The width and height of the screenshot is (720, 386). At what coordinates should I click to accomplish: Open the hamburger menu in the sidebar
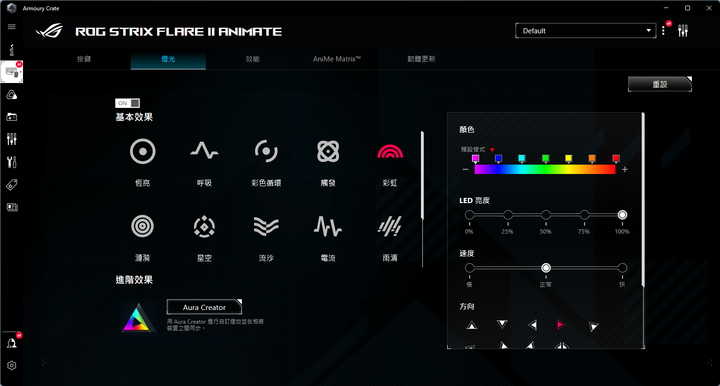point(12,27)
